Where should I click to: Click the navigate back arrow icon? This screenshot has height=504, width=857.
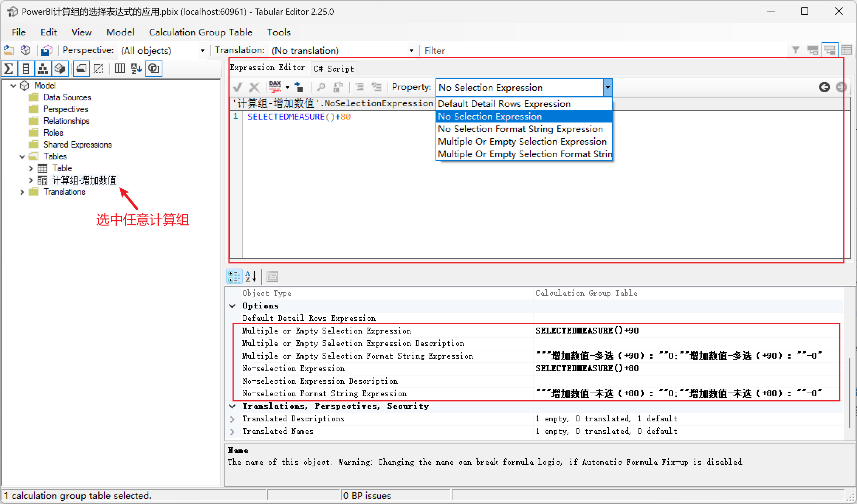click(824, 87)
